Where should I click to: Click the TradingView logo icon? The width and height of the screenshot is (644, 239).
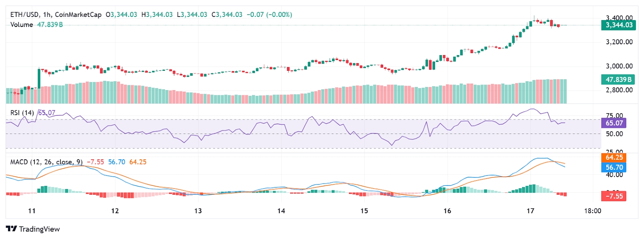(x=11, y=229)
